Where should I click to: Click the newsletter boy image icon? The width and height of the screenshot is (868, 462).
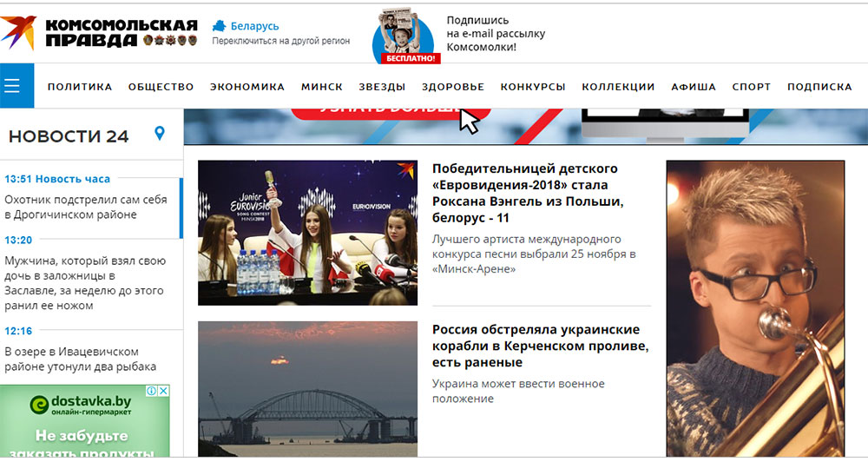click(404, 35)
